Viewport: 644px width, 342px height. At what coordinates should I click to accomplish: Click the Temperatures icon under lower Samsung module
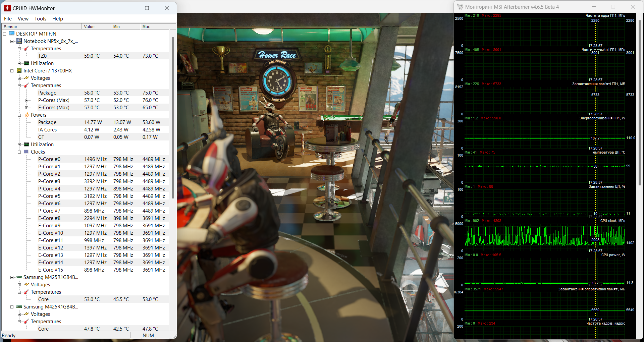click(x=26, y=321)
